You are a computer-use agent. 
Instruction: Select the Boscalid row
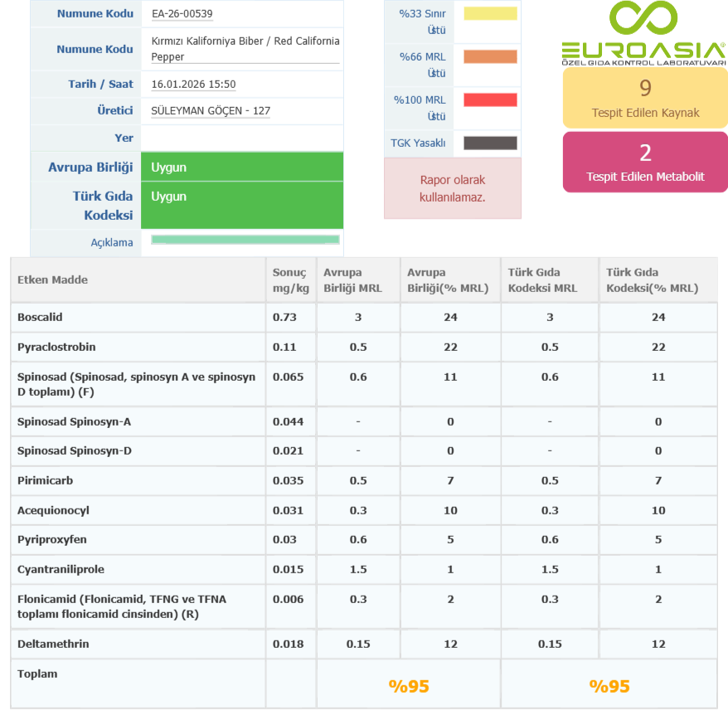[x=40, y=317]
